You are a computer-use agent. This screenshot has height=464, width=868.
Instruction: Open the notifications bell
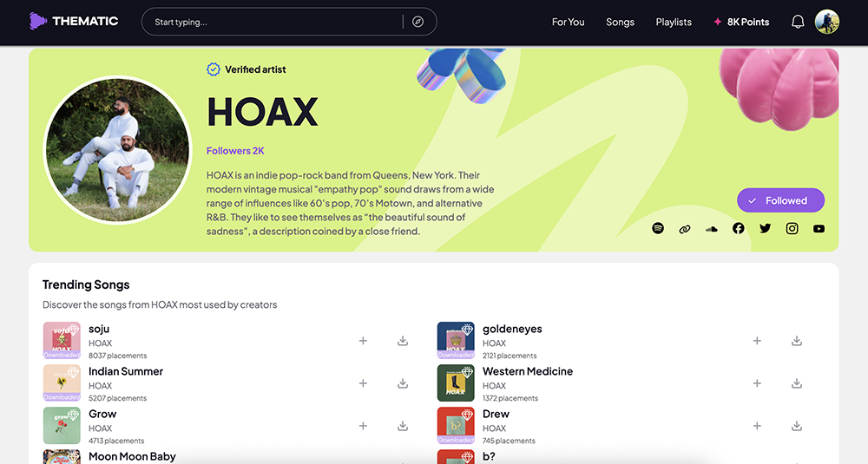(x=798, y=22)
